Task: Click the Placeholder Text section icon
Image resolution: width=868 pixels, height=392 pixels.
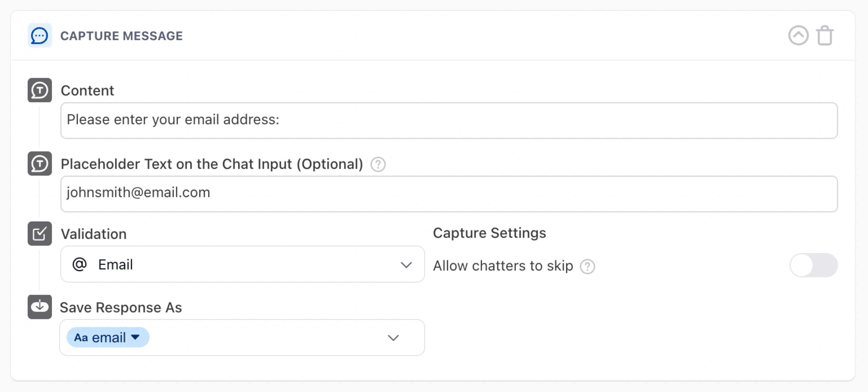Action: (x=40, y=164)
